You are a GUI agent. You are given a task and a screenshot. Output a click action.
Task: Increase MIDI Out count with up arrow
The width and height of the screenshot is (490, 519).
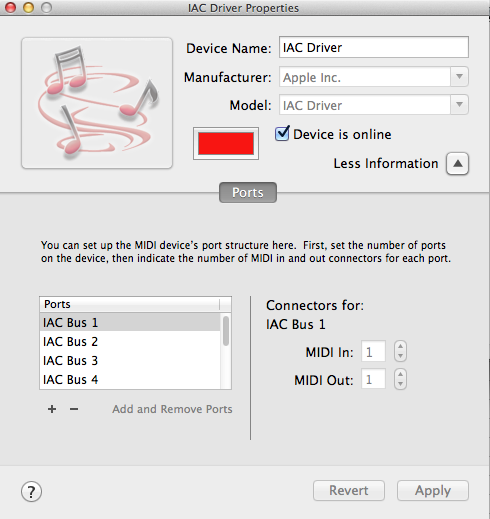[x=400, y=374]
